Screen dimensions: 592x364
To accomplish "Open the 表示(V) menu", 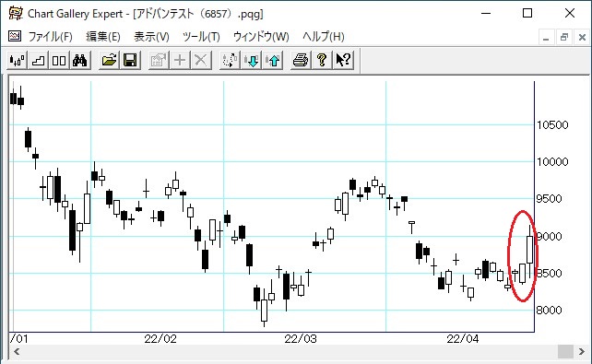I will click(x=151, y=37).
